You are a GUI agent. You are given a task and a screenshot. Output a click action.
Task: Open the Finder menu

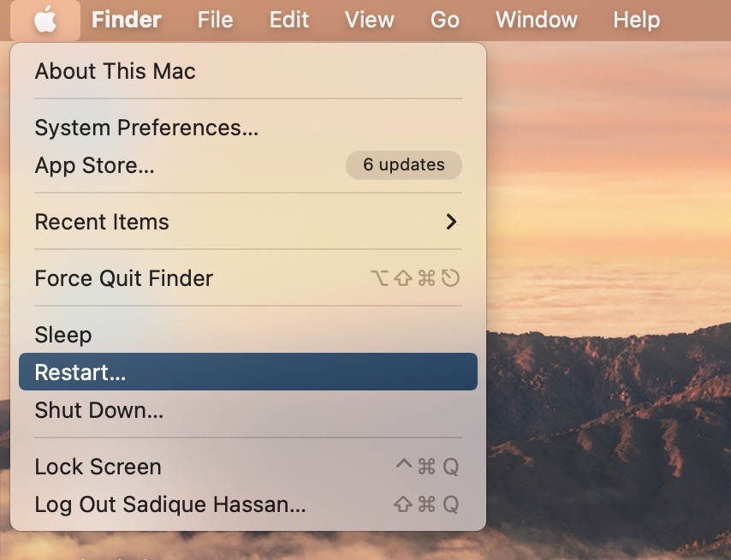point(125,20)
